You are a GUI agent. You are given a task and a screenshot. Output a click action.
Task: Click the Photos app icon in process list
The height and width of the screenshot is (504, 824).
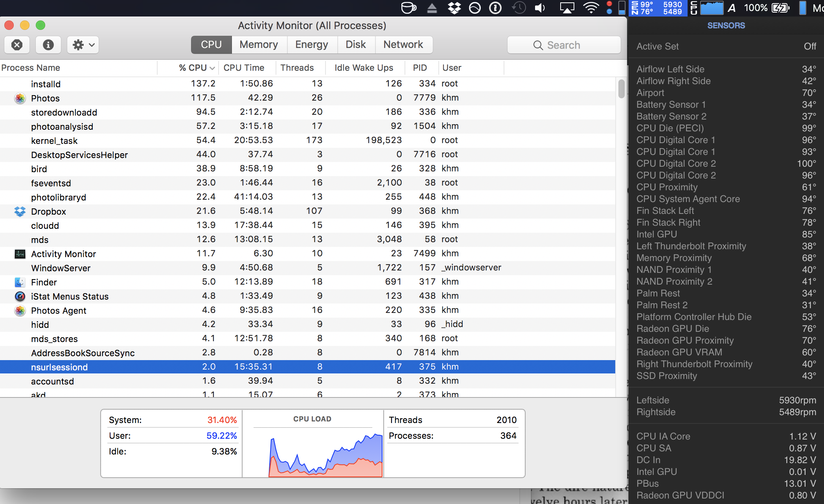(x=20, y=98)
